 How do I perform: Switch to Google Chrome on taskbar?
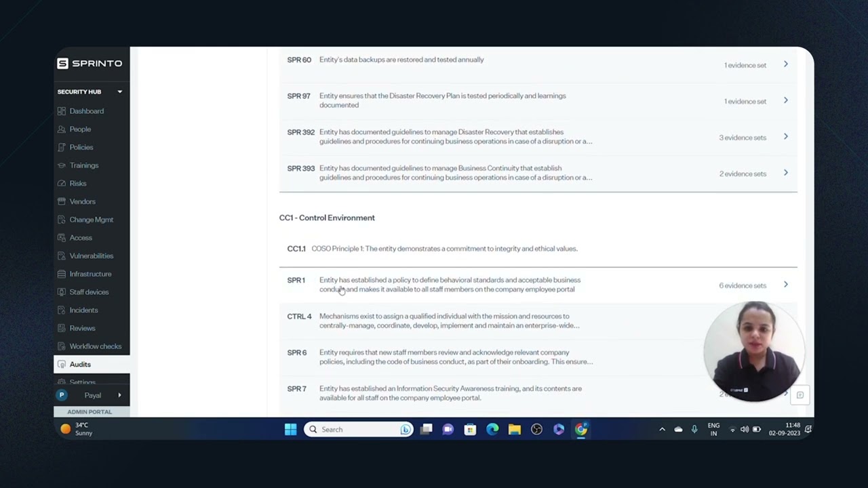[580, 429]
